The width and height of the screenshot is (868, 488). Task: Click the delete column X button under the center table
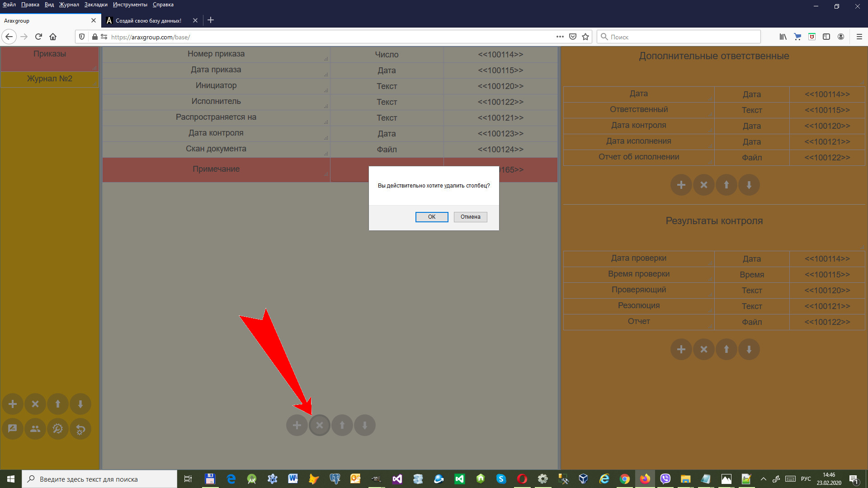point(319,425)
